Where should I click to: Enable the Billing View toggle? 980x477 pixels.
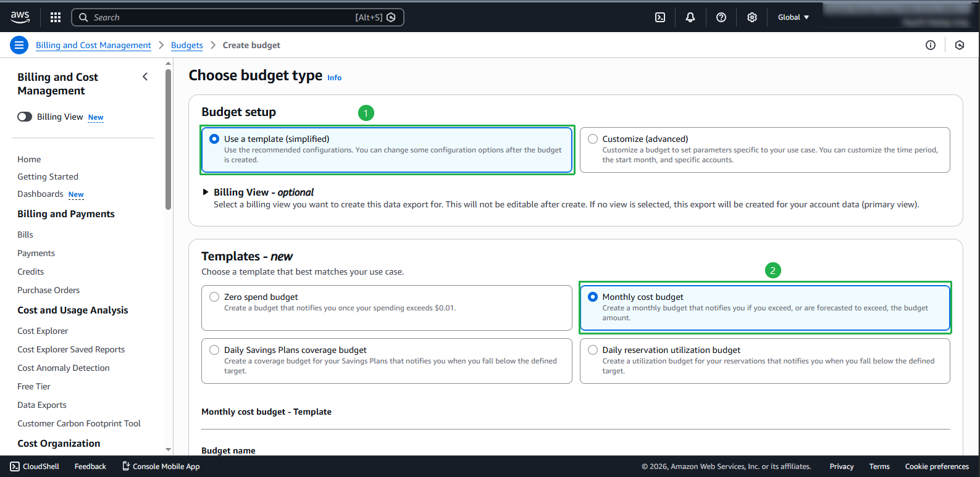pyautogui.click(x=25, y=117)
